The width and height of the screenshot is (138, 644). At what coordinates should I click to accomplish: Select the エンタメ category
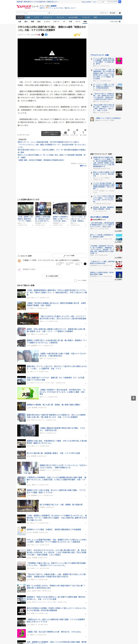47,21
